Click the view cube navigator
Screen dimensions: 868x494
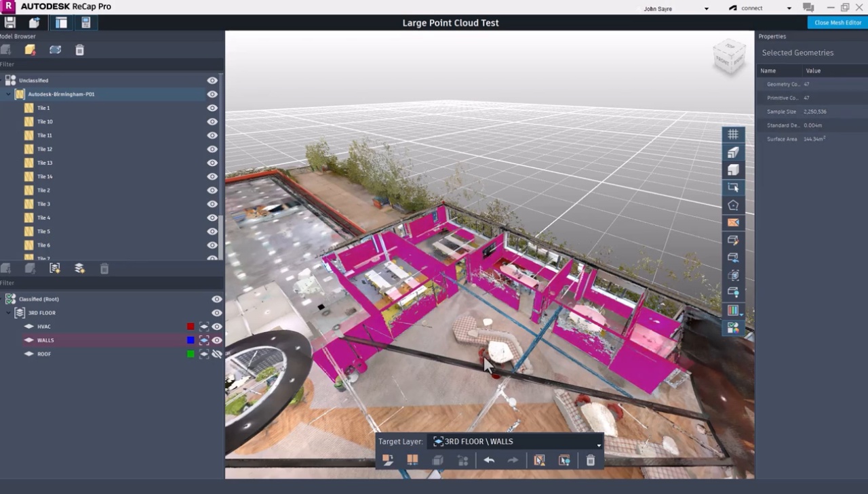(x=729, y=58)
